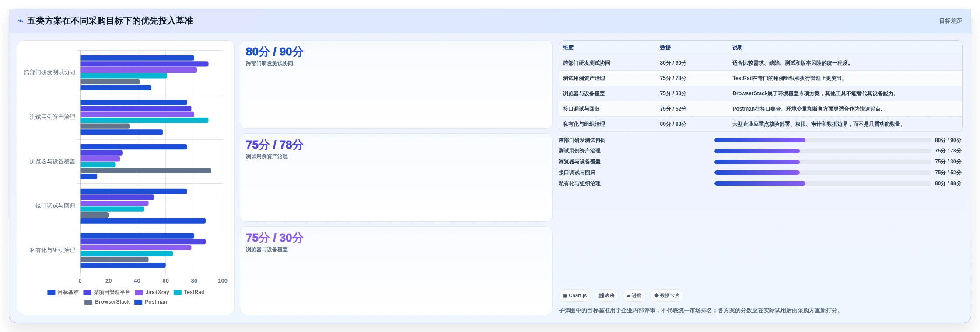The width and height of the screenshot is (980, 332).
Task: Select the 进度 chip
Action: [634, 296]
